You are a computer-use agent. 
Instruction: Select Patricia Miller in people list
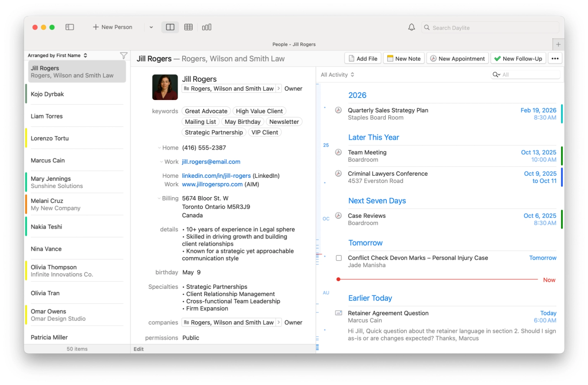click(77, 336)
